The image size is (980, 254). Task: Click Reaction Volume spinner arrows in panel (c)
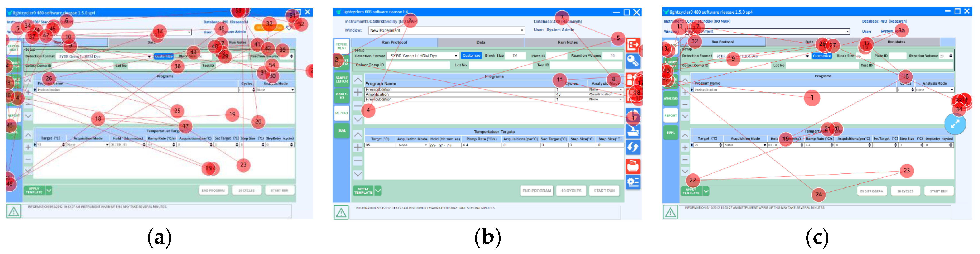click(951, 56)
